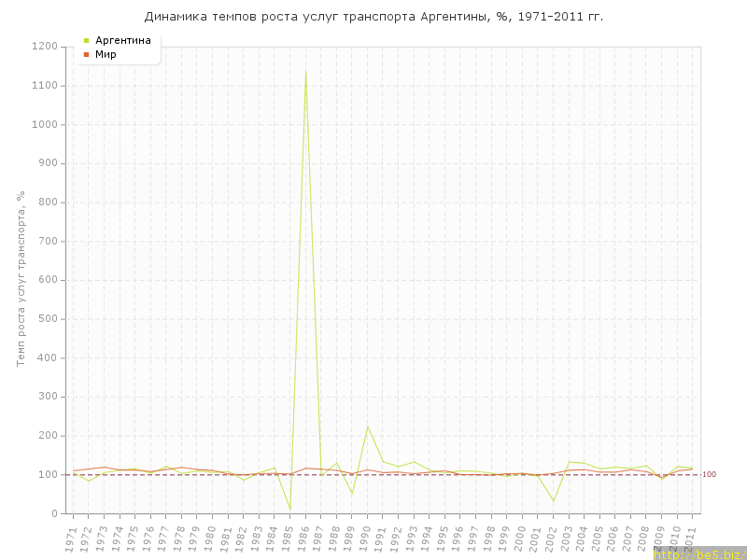Click the 1990 year axis label

365,538
